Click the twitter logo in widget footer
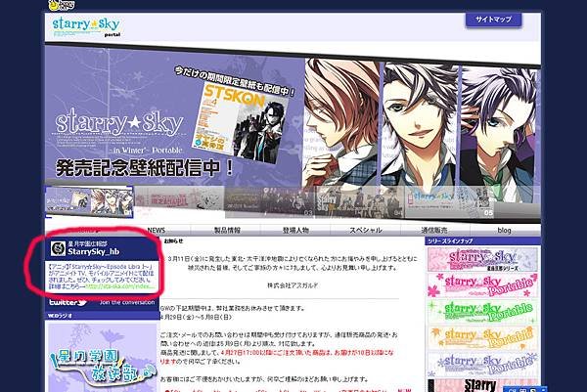587x392 pixels. [68, 302]
